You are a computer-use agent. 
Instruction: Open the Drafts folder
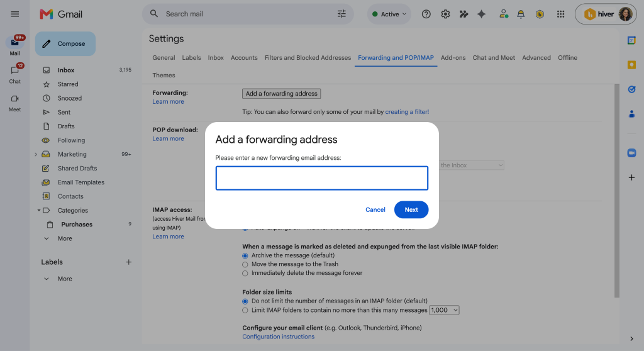pos(65,126)
